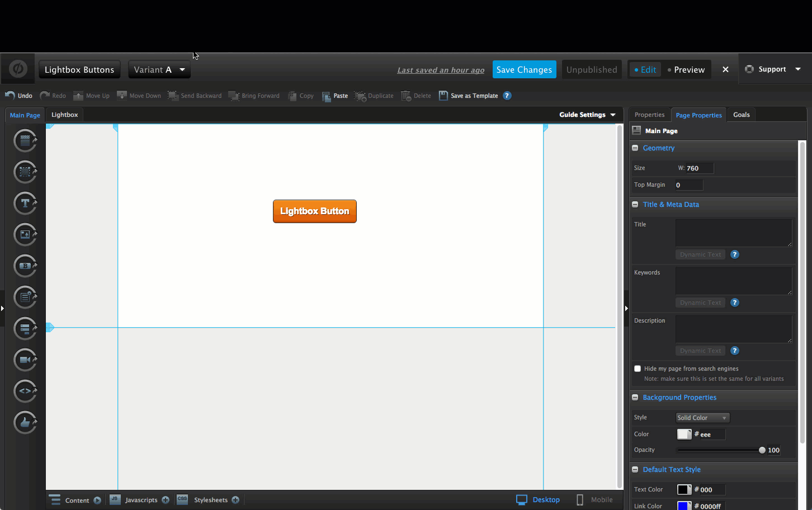Enable 'Hide my page from search engines'
This screenshot has height=510, width=812.
[x=638, y=369]
